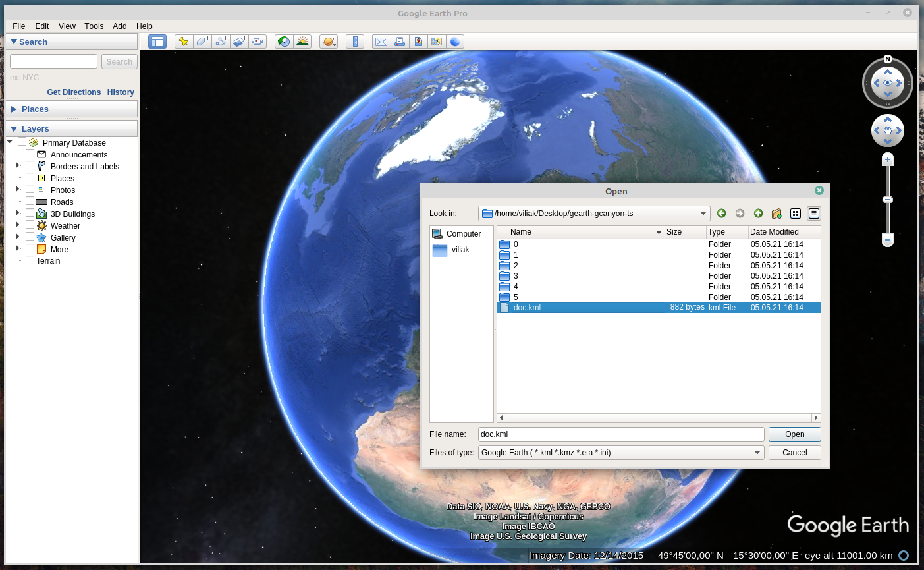Select the Add Polygon tool
The width and height of the screenshot is (924, 570).
202,42
